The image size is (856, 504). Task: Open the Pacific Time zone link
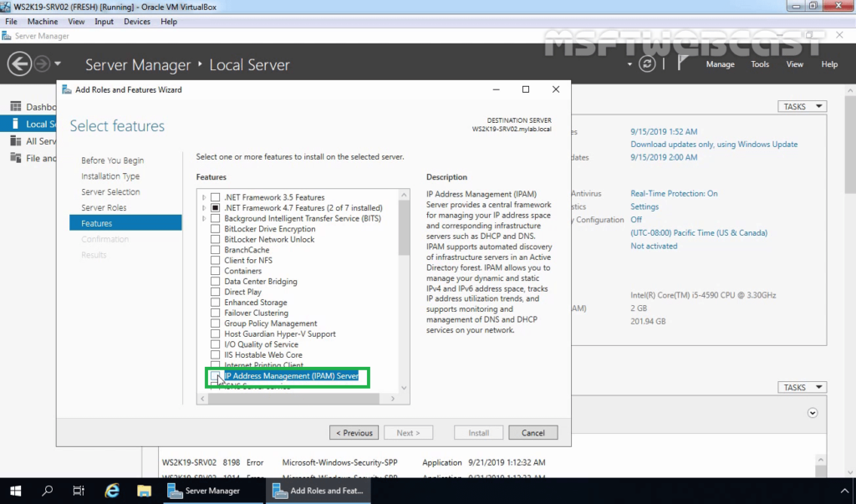point(699,232)
